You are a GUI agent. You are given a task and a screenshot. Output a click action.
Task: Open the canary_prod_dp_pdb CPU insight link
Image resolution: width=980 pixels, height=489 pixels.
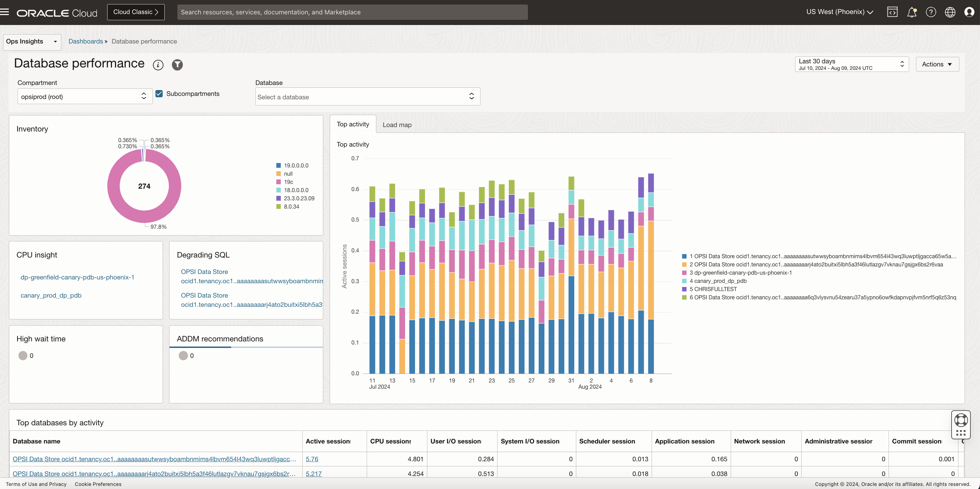point(51,295)
